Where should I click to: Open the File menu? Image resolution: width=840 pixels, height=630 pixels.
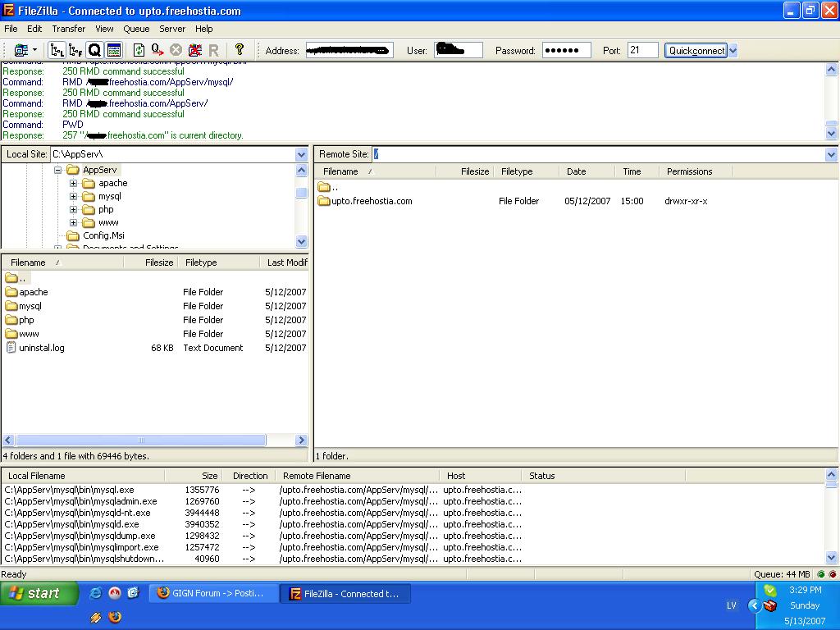(11, 29)
